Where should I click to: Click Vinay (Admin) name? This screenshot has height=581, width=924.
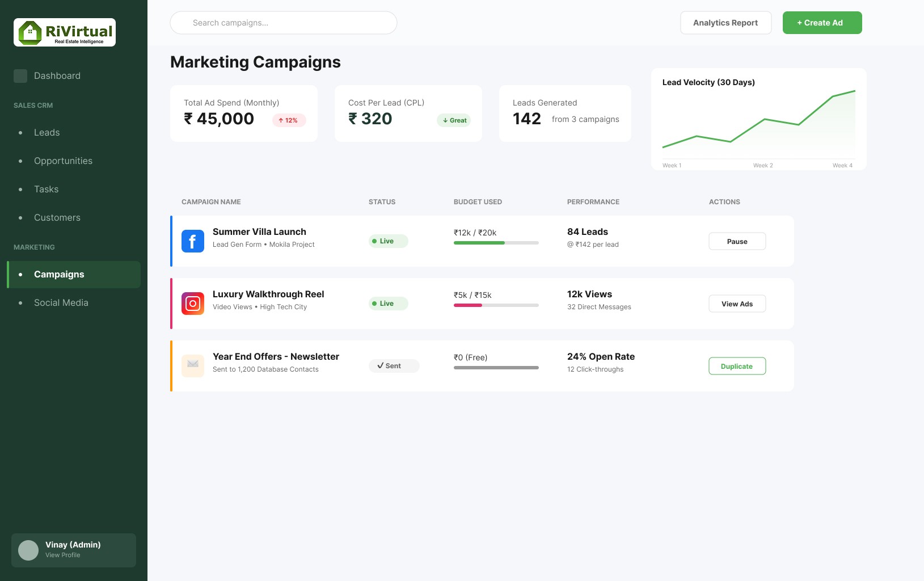pos(73,545)
